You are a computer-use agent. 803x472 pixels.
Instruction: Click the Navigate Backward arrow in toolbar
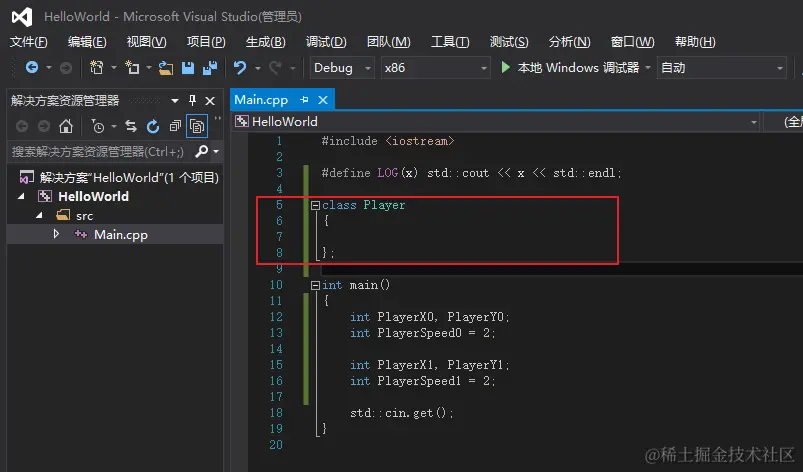click(x=32, y=68)
